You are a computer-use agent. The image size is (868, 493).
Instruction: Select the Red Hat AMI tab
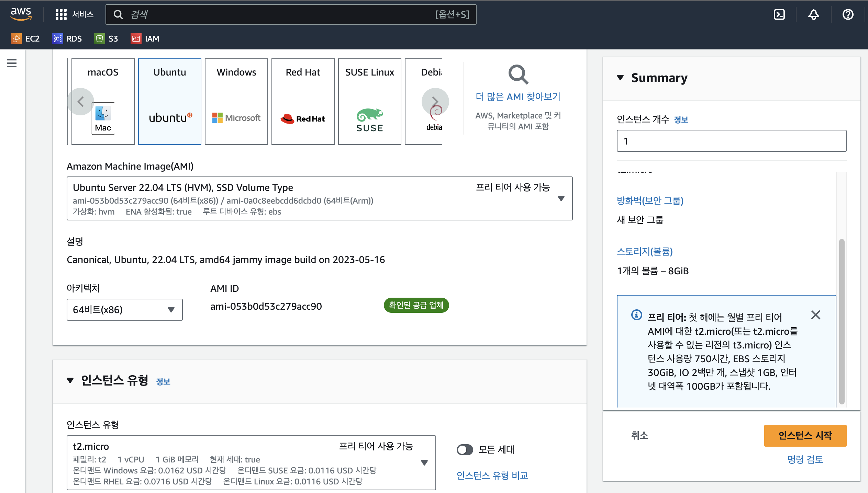click(303, 101)
